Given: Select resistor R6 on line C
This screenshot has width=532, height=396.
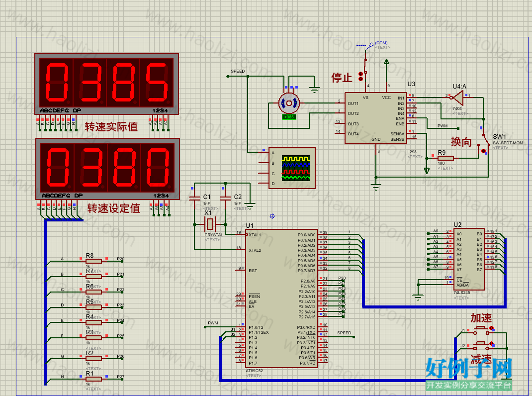Looking at the screenshot, I should (93, 292).
